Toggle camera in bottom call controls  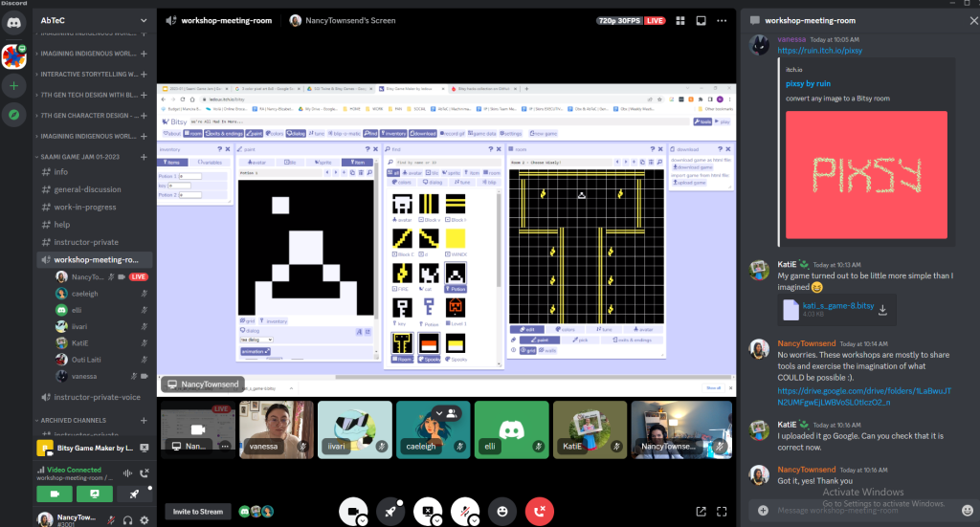(353, 512)
